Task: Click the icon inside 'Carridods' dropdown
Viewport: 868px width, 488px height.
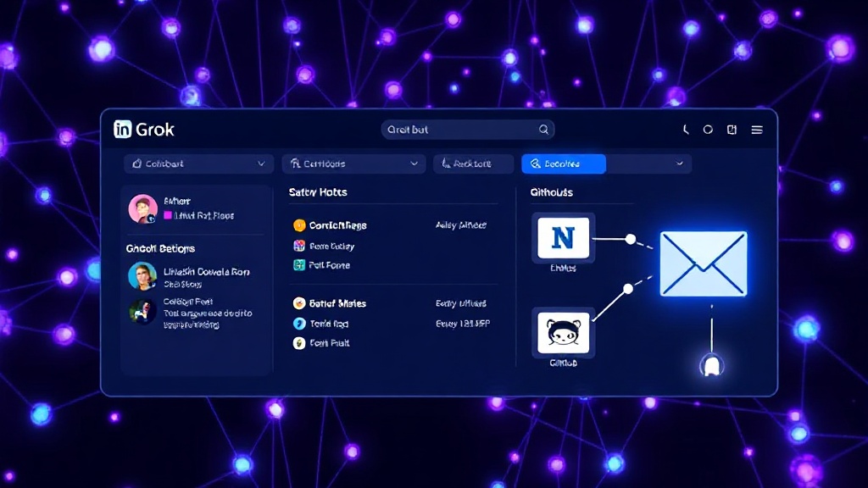Action: 296,164
